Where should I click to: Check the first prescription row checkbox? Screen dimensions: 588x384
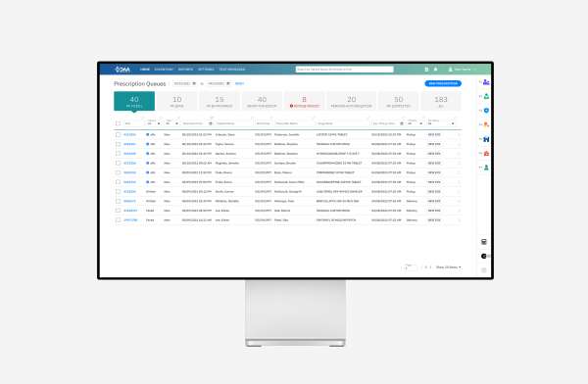pyautogui.click(x=118, y=134)
